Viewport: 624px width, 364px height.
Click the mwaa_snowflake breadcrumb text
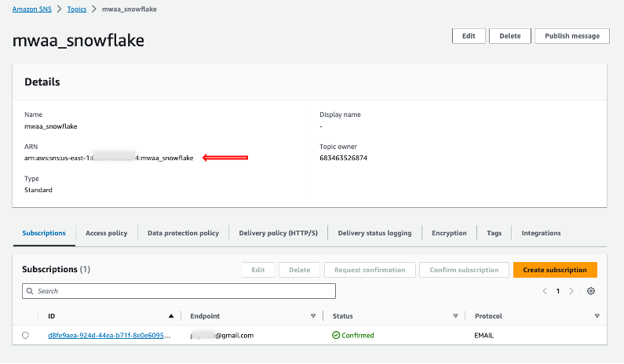(x=130, y=9)
